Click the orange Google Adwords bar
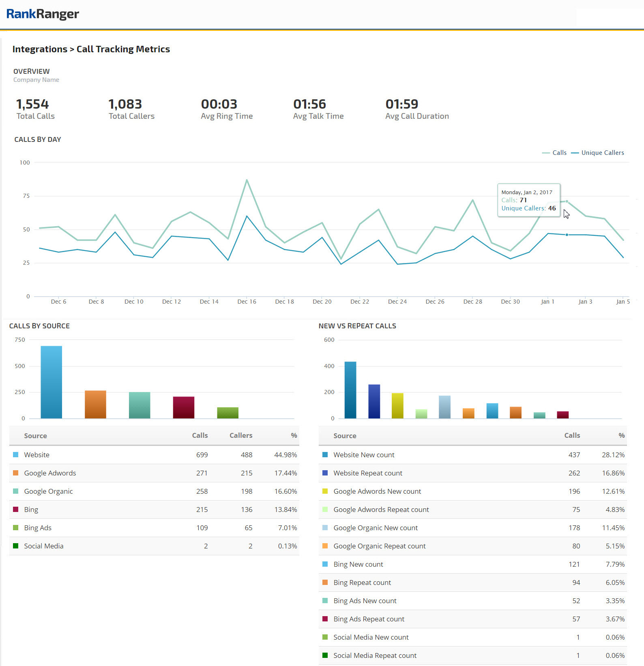This screenshot has height=666, width=644. click(x=95, y=404)
